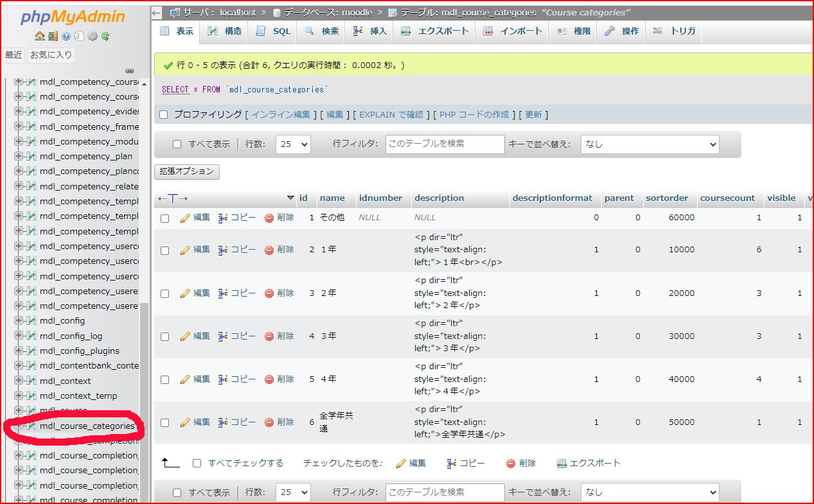This screenshot has width=814, height=504.
Task: Collapse main panel header arrow icon
Action: (157, 12)
